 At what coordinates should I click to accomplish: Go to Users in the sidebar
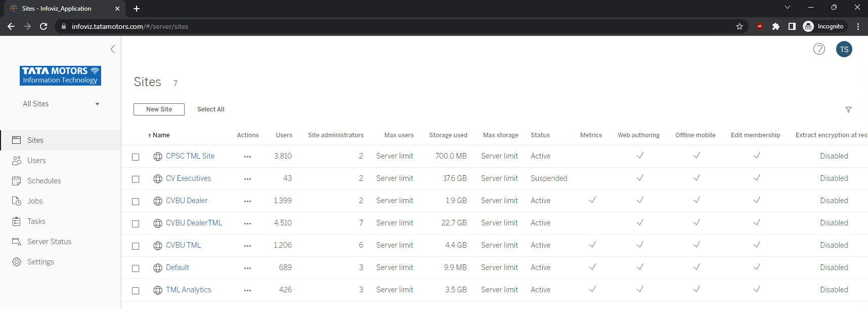[36, 161]
